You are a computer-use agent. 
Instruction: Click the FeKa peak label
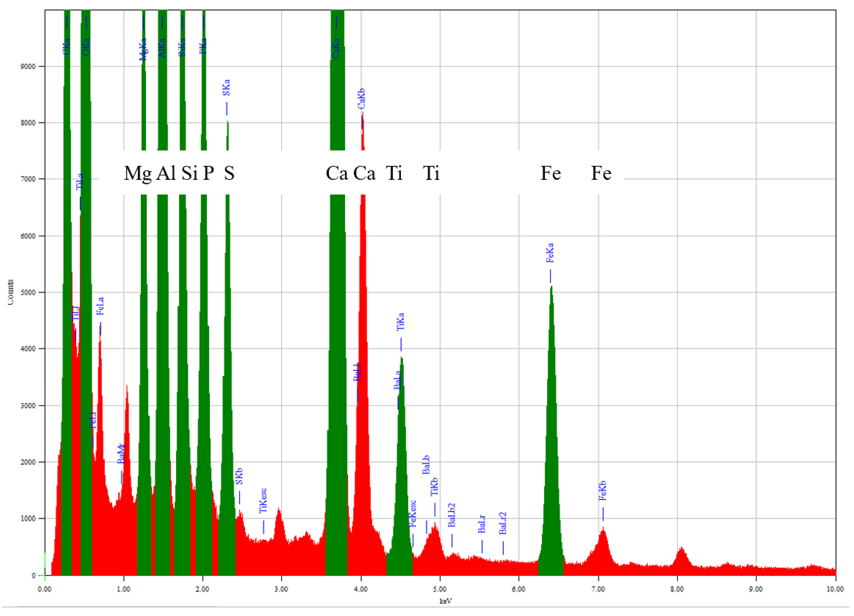point(550,253)
